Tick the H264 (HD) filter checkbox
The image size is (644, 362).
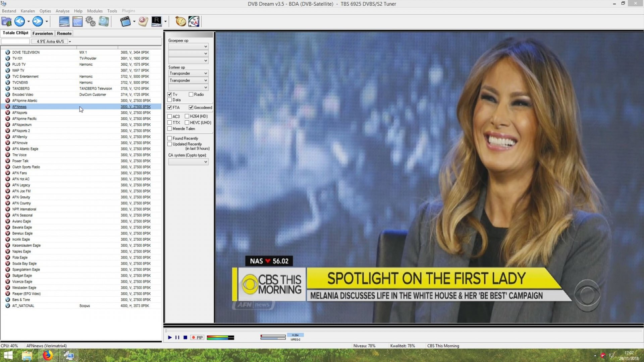tap(187, 116)
